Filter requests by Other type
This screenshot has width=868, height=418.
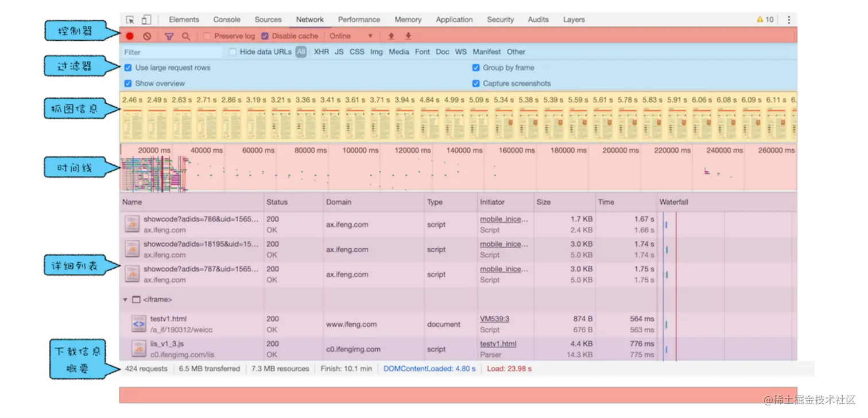516,52
